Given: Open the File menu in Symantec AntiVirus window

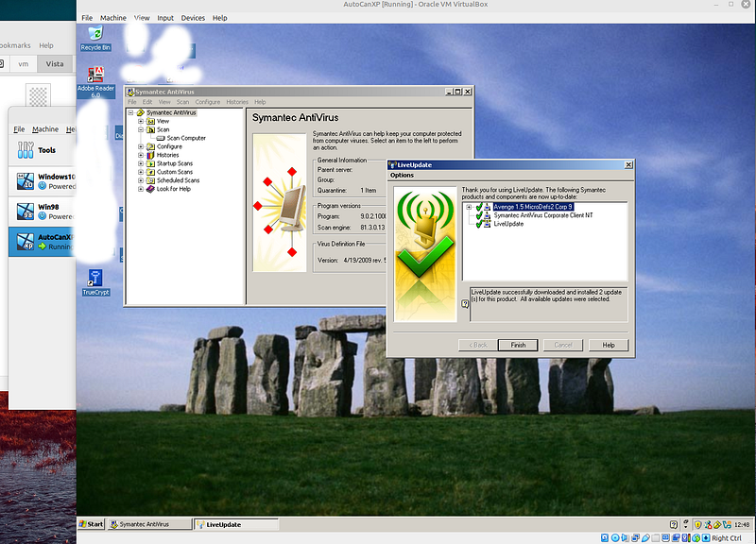Looking at the screenshot, I should (132, 102).
